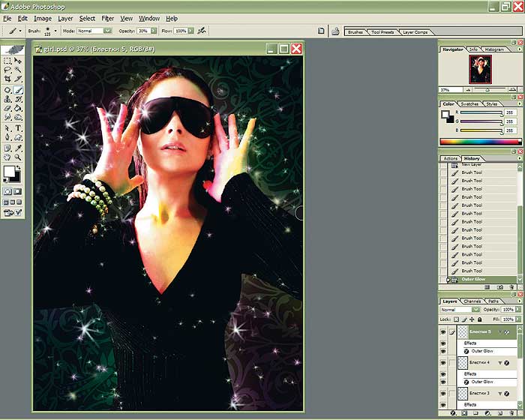Toggle Outer Glow visibility on Блестки 5
The image size is (525, 420).
(x=443, y=351)
